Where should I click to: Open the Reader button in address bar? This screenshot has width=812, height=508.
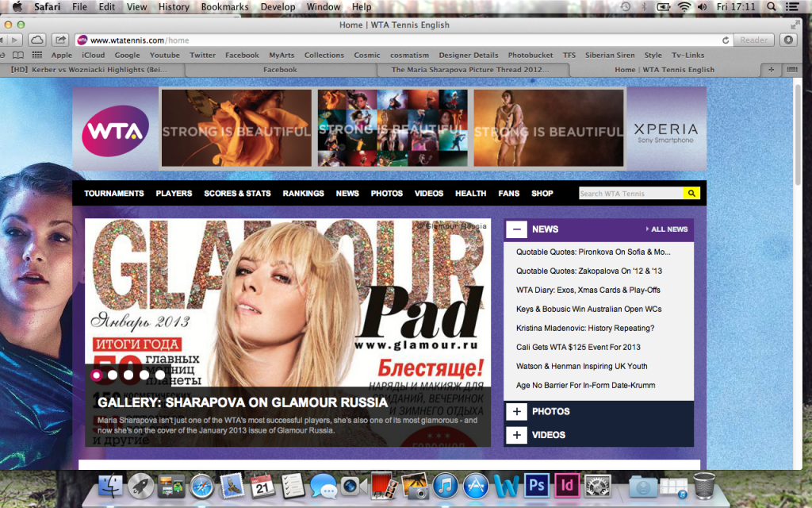(x=753, y=40)
